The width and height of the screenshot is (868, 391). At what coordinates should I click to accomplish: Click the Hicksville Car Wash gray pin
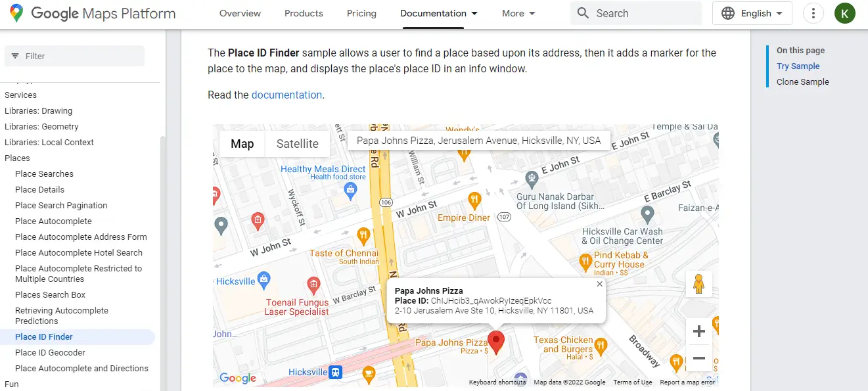point(647,214)
